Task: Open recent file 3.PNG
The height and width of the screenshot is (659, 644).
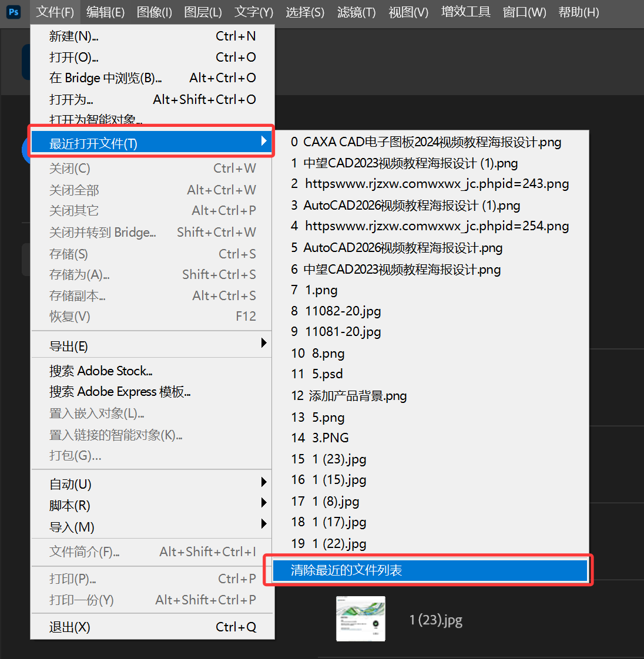Action: pos(431,438)
